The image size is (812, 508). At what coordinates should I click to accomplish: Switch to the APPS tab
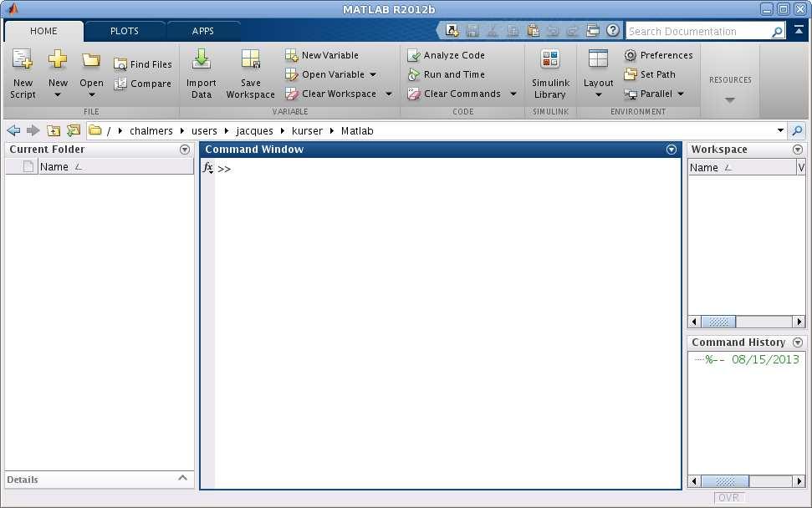tap(203, 31)
